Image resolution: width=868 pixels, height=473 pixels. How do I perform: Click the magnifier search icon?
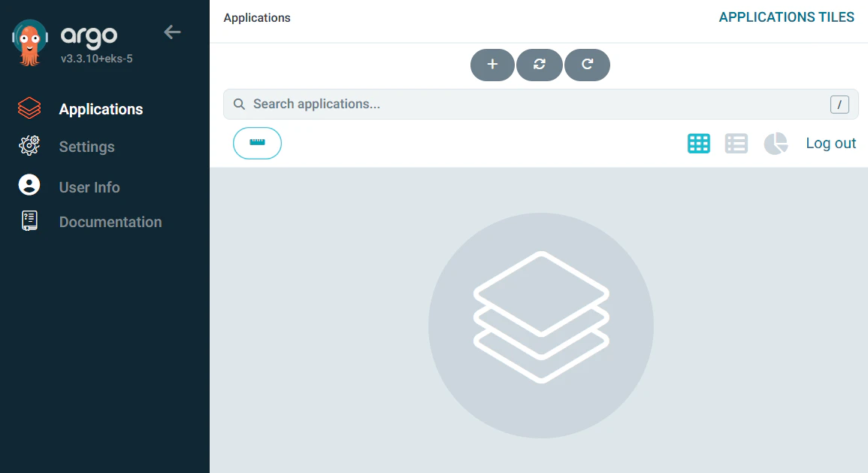click(x=239, y=104)
